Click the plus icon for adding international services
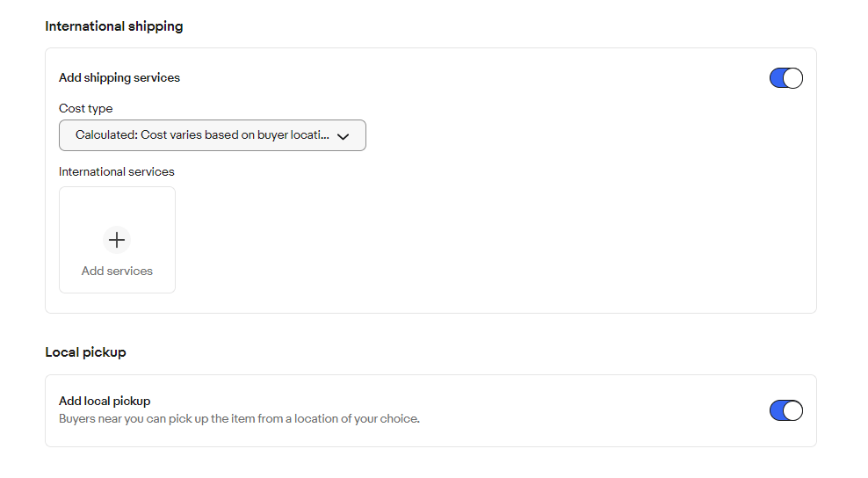The width and height of the screenshot is (868, 478). 117,240
